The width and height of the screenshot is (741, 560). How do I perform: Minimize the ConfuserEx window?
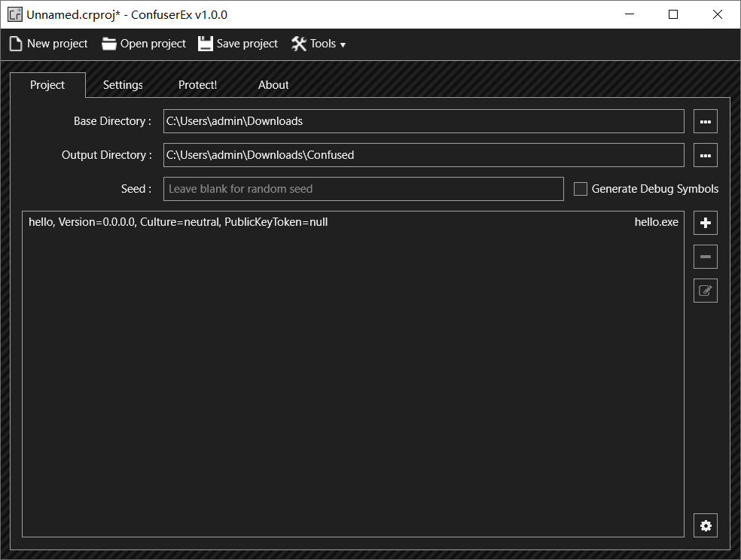pyautogui.click(x=630, y=14)
